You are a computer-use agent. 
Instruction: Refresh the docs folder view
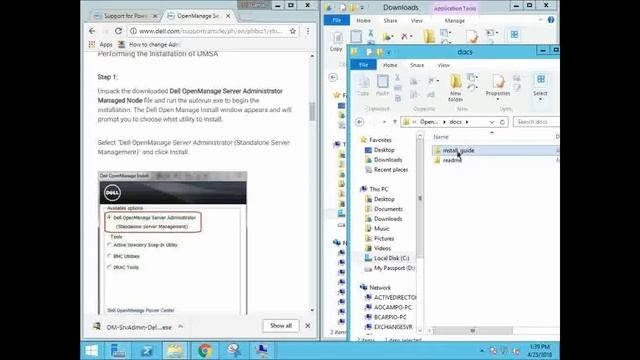(x=502, y=122)
